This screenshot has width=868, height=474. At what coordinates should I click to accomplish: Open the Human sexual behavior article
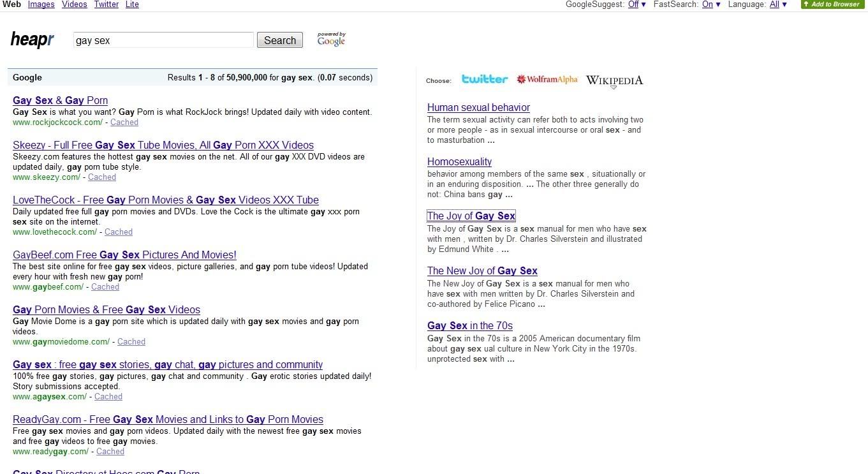click(x=478, y=108)
